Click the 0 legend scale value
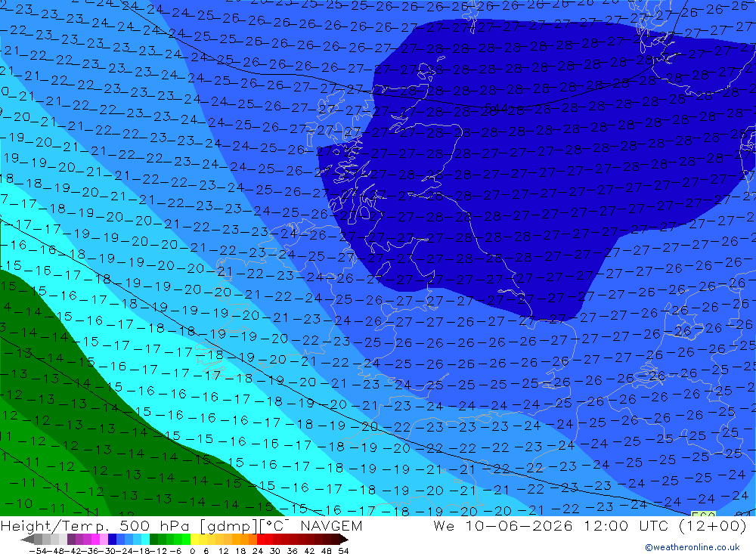 192,551
